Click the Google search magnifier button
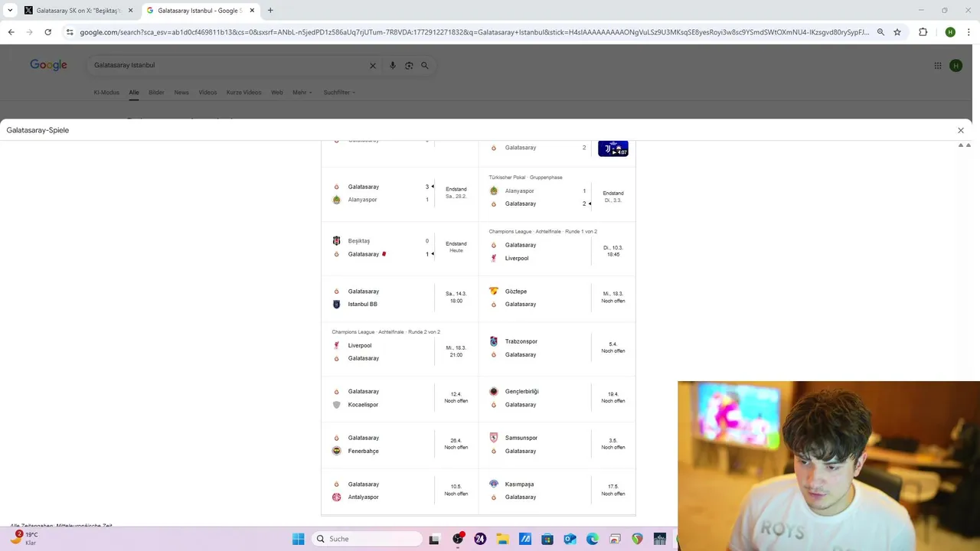This screenshot has height=551, width=980. (425, 66)
